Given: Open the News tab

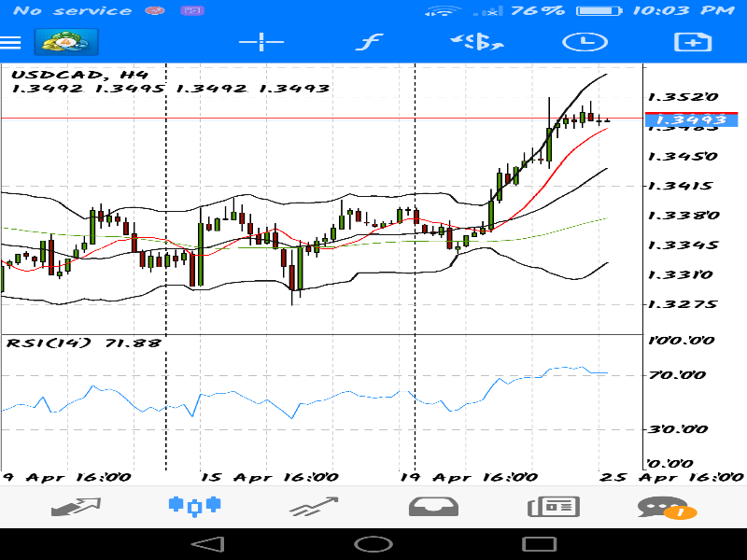Looking at the screenshot, I should [554, 507].
